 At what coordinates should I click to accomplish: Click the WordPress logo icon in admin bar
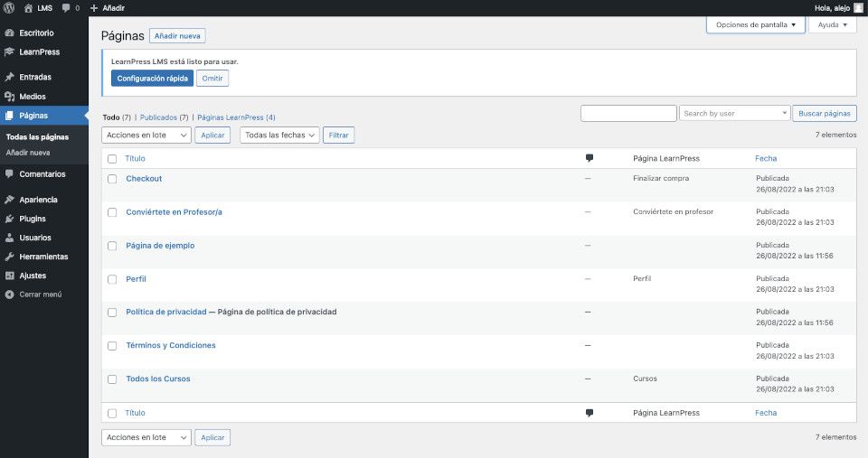point(9,8)
